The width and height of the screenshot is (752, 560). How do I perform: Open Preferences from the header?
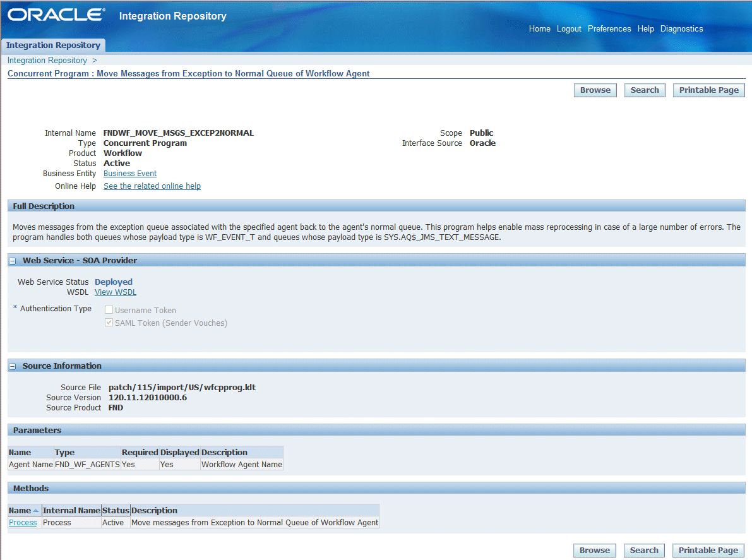(x=609, y=29)
